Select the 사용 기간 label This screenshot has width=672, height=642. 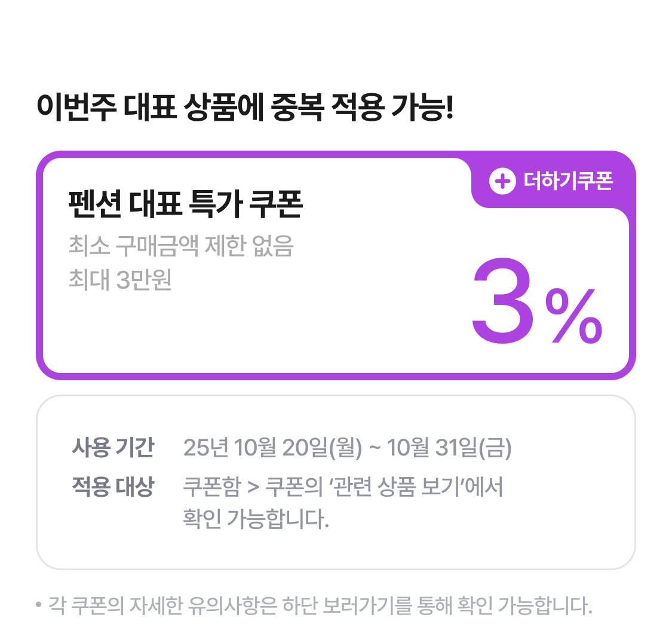113,447
